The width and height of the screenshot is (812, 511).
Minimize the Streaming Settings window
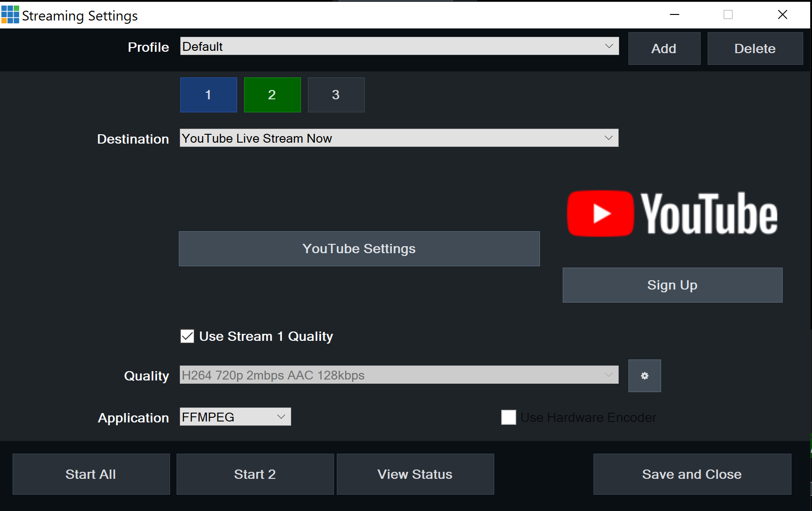click(x=675, y=15)
